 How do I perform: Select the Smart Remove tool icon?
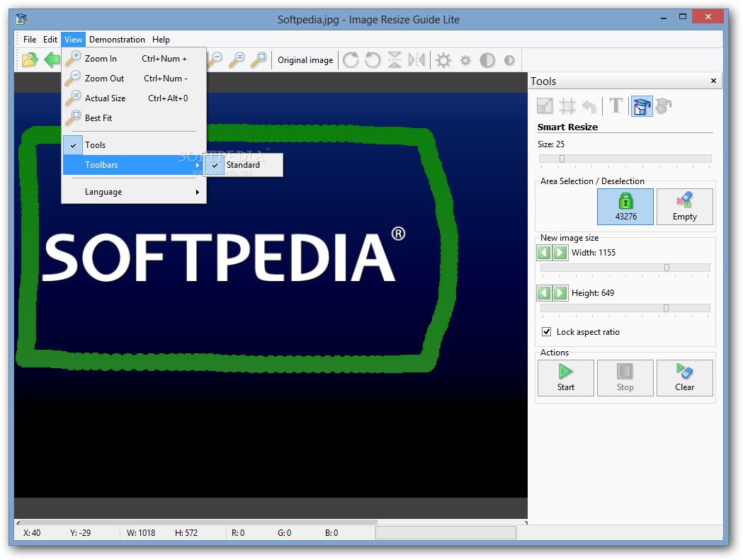[664, 106]
